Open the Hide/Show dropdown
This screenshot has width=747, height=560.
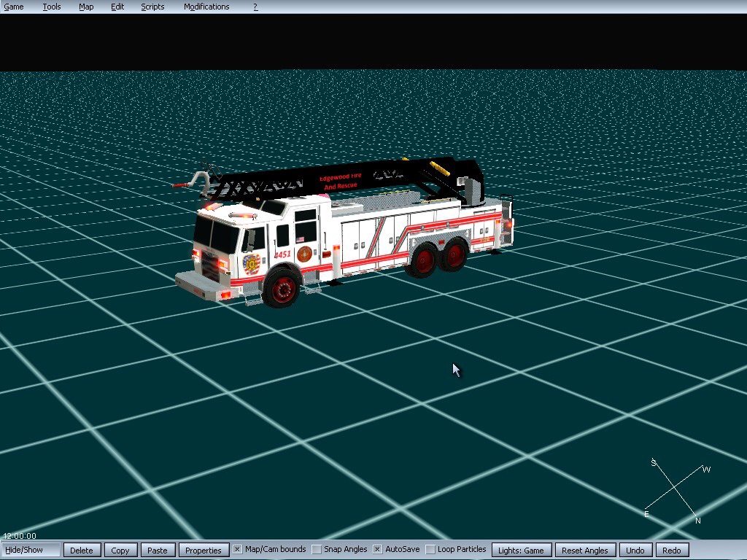31,550
